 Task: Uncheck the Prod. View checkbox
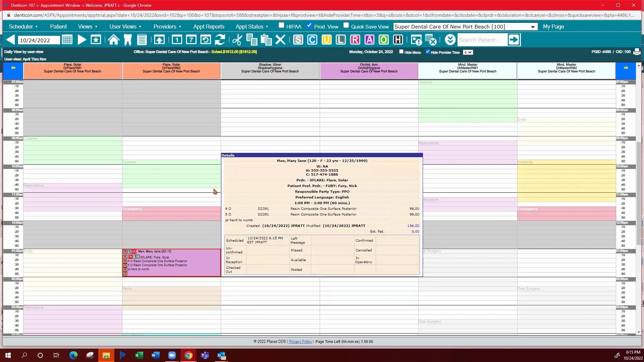pyautogui.click(x=309, y=25)
